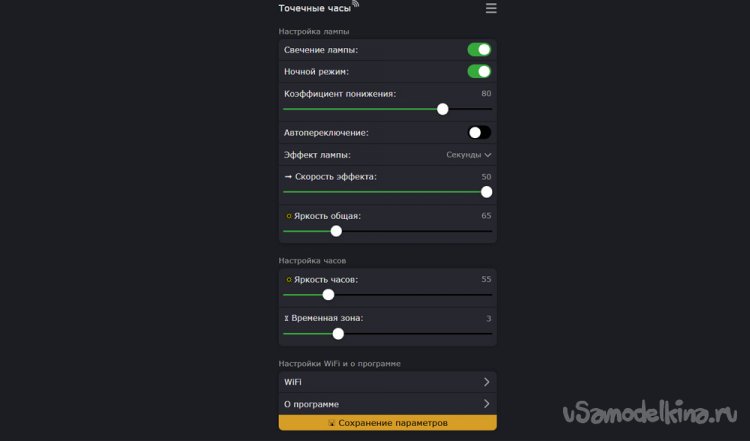This screenshot has height=441, width=750.
Task: Open the Эффект лампы dropdown showing Секунды
Action: point(469,155)
